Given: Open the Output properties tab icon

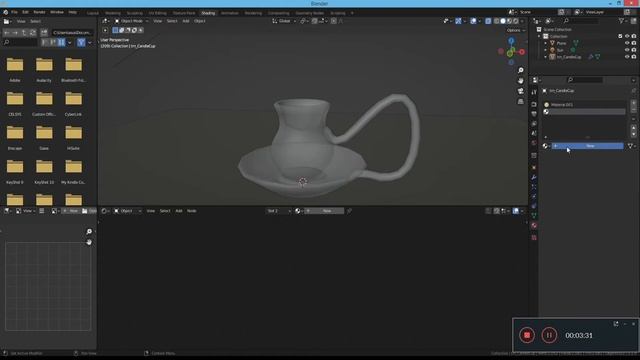Looking at the screenshot, I should (534, 114).
